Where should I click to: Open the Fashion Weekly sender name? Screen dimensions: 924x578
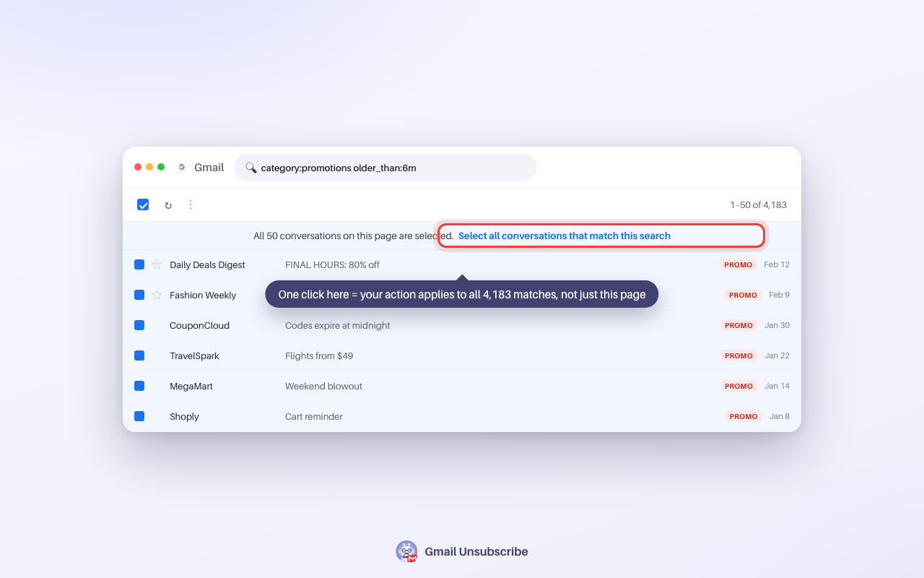[x=203, y=295]
